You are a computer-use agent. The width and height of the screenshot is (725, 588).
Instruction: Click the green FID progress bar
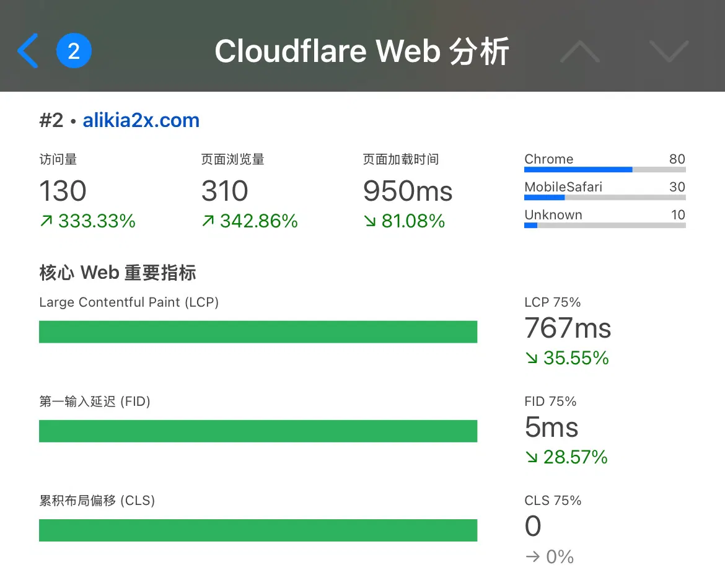point(258,431)
